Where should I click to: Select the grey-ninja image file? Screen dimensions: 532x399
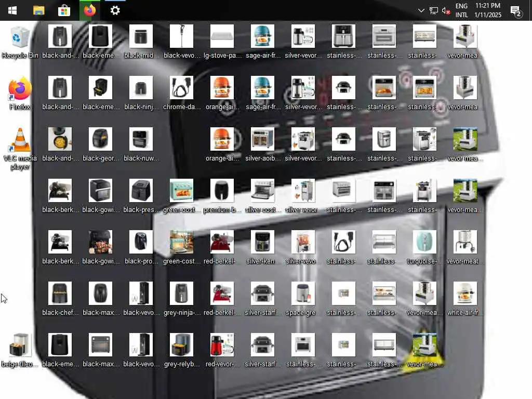(181, 299)
